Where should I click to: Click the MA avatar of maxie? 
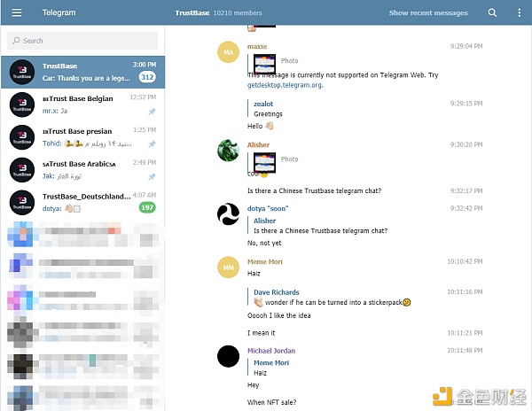point(229,52)
